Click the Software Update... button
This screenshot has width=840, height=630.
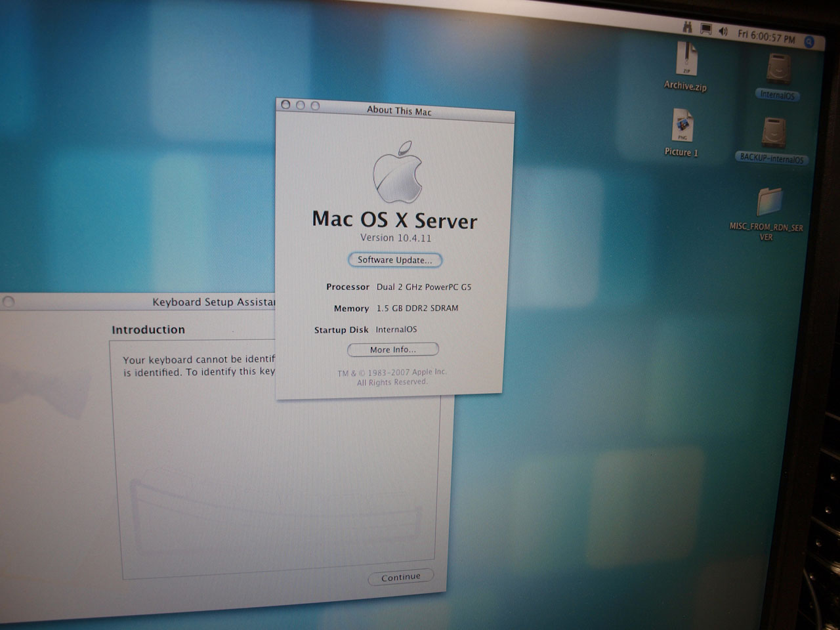coord(394,260)
